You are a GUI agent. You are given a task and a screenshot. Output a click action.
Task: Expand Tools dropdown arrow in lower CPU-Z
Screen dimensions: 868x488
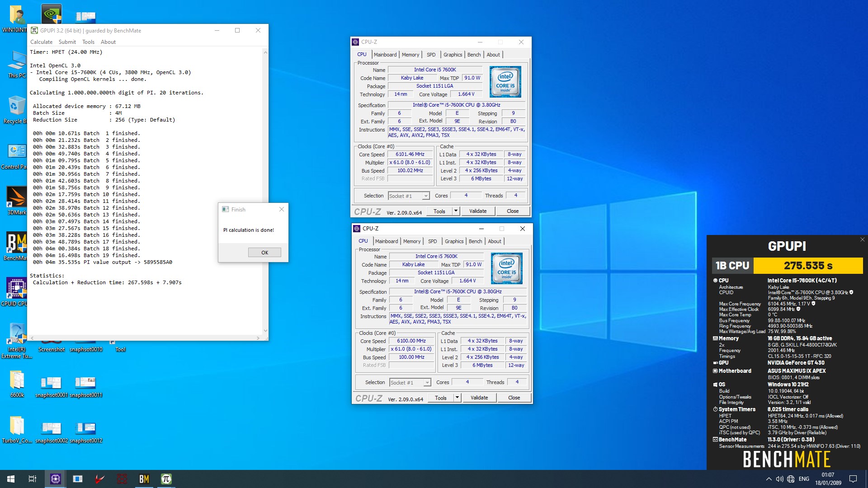tap(458, 398)
